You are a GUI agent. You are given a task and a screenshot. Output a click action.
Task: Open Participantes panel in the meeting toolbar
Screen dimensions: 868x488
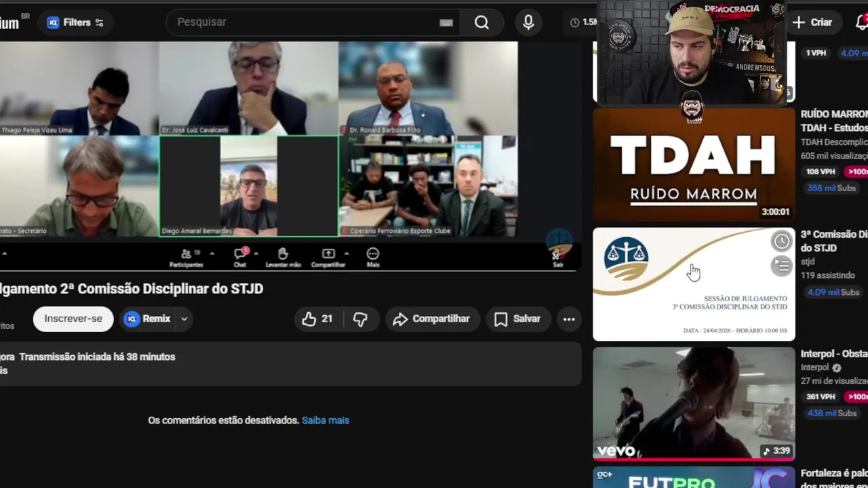(186, 257)
